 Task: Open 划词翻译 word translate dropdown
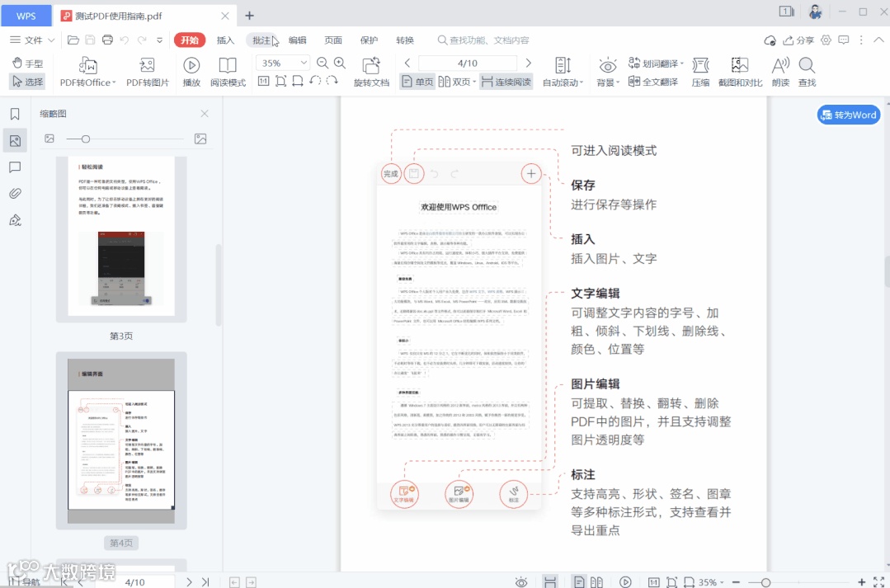[656, 64]
